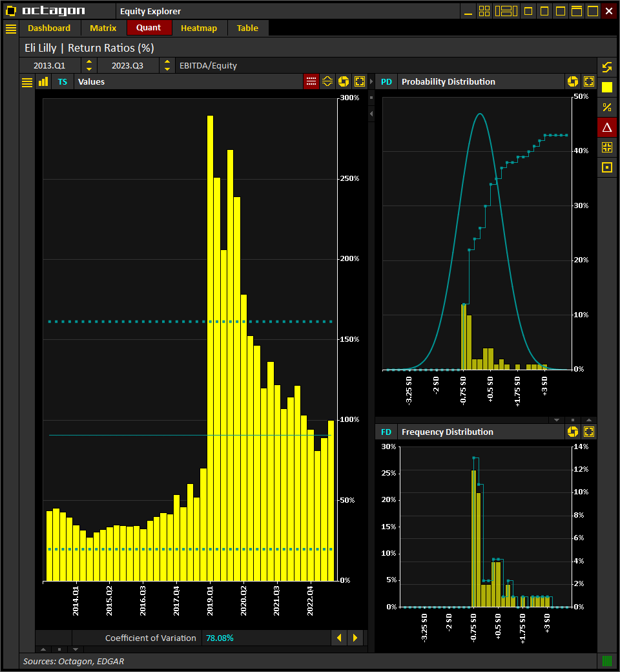Click small square on Probability/Frequency splitter
The height and width of the screenshot is (672, 620).
tap(573, 420)
